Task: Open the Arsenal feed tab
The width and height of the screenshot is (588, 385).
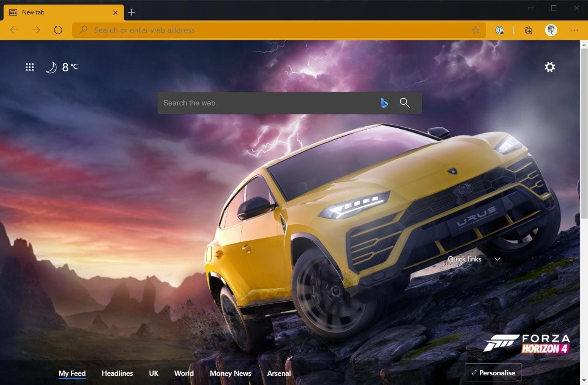Action: click(x=279, y=373)
